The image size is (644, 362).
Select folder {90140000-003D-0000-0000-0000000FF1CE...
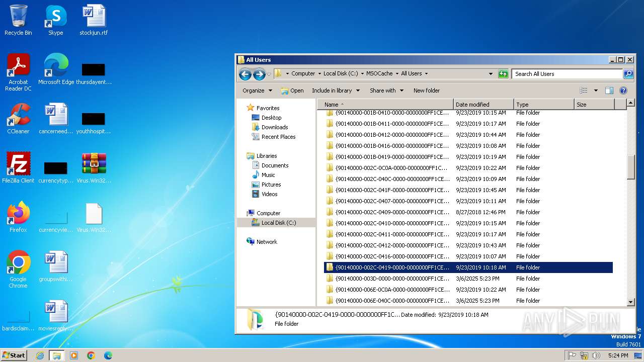(468, 279)
